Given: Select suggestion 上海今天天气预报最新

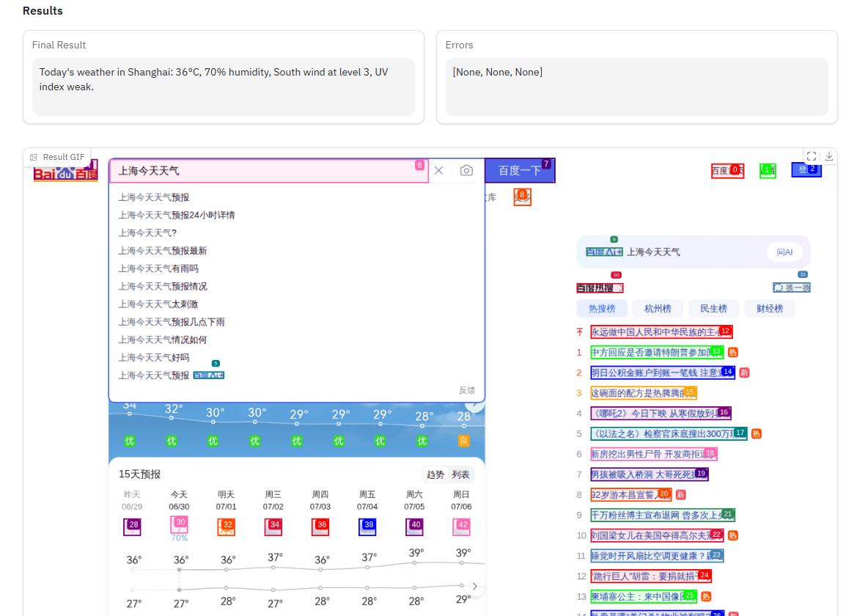Looking at the screenshot, I should click(x=163, y=251).
